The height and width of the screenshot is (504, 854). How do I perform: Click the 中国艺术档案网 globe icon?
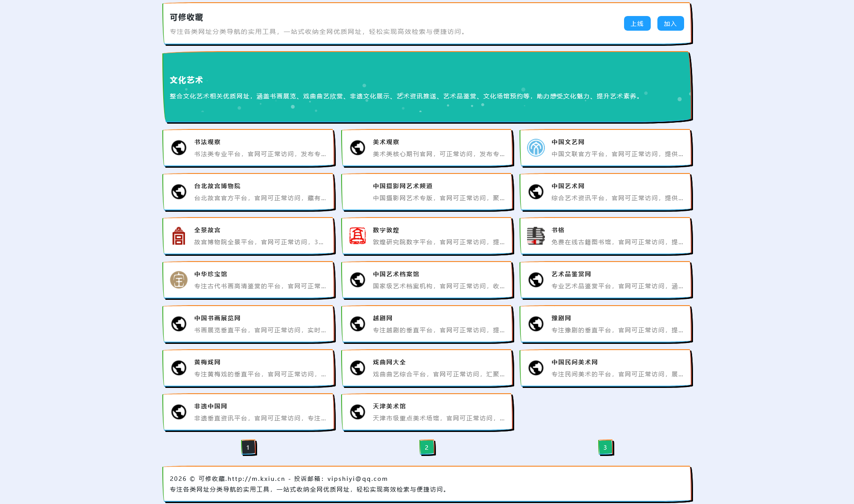357,280
